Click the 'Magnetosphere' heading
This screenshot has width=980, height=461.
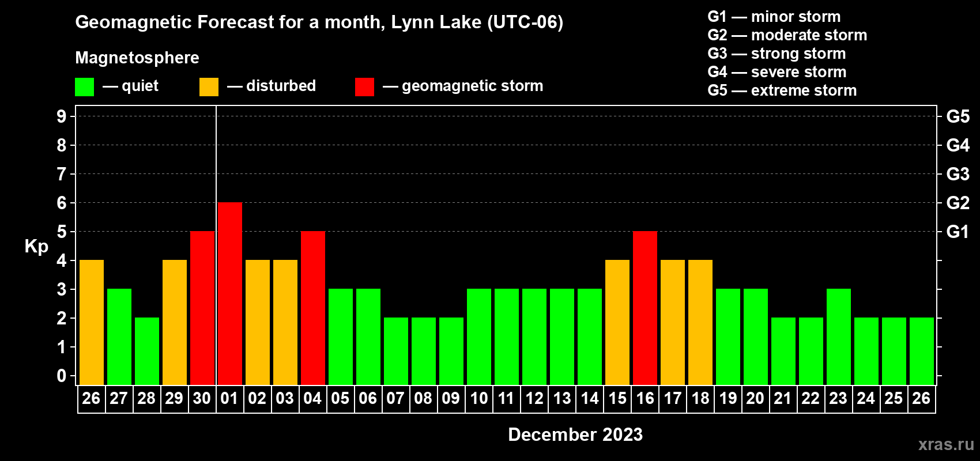[137, 58]
